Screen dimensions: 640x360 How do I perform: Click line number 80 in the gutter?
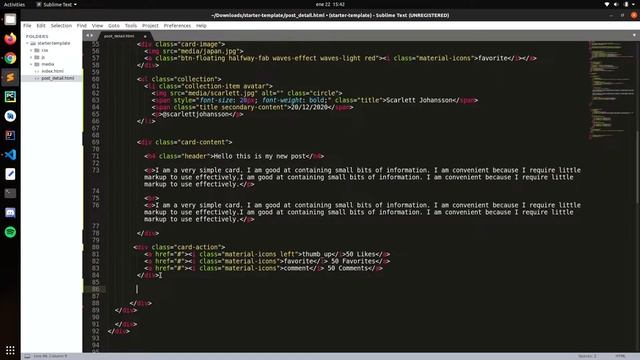[96, 247]
